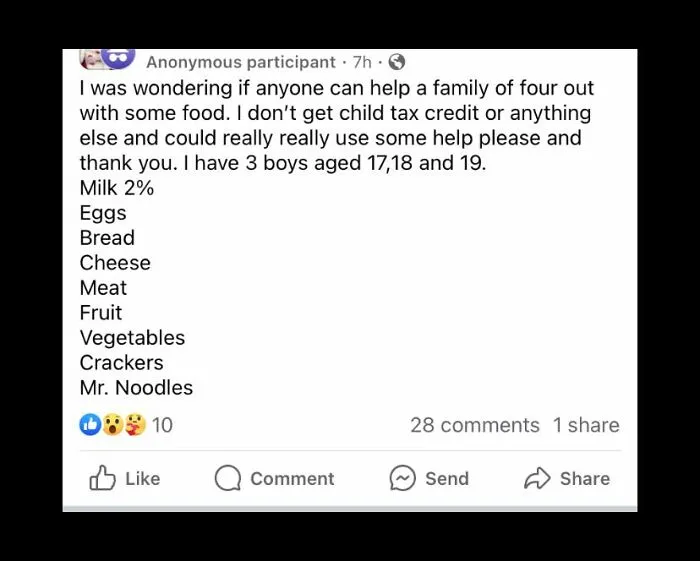Open the 1 share link
Screen dimensions: 700x561
(586, 425)
